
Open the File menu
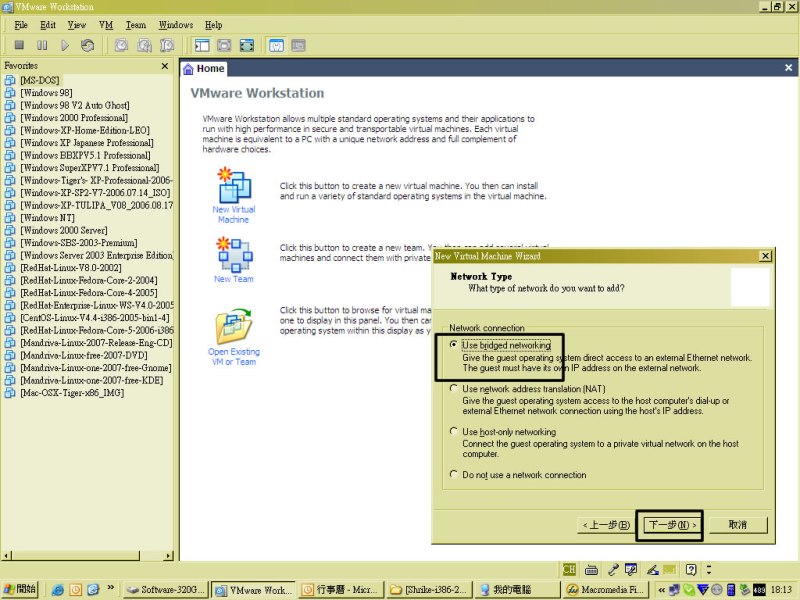click(x=21, y=25)
